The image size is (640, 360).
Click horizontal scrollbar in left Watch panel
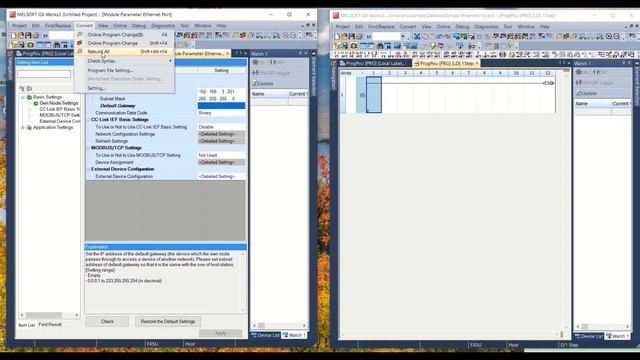pos(279,325)
